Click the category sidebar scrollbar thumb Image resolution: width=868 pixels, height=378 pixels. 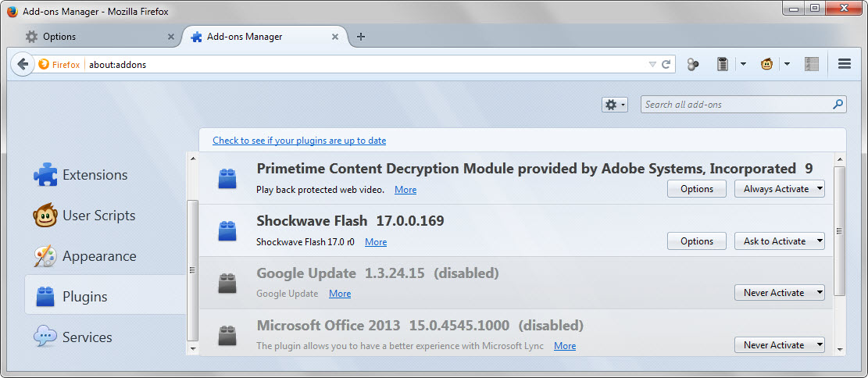pos(193,270)
